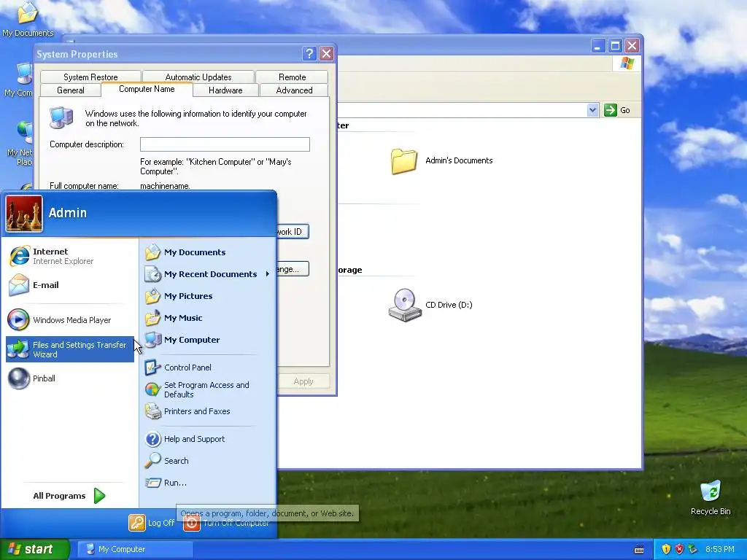This screenshot has width=747, height=560.
Task: Select the Computer Name tab
Action: [x=147, y=89]
